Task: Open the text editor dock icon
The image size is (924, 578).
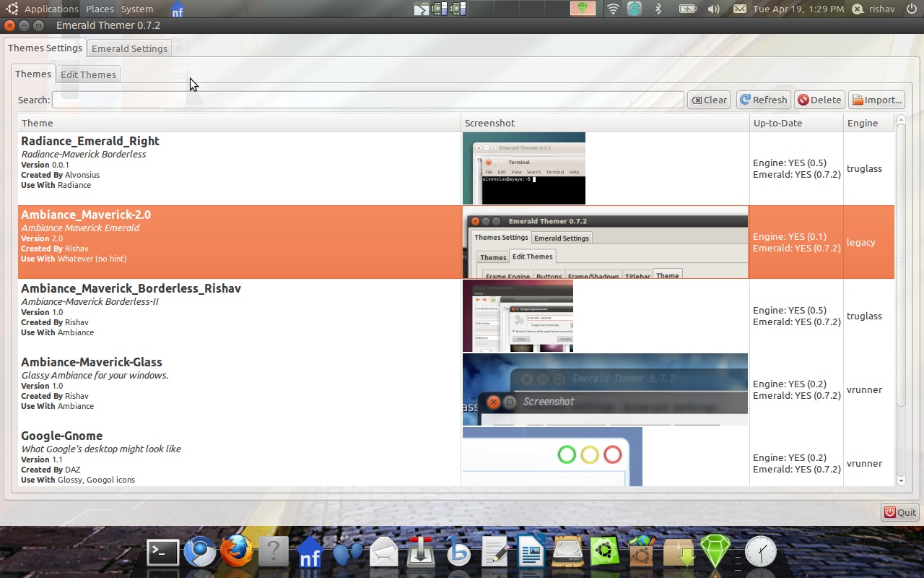Action: tap(494, 553)
